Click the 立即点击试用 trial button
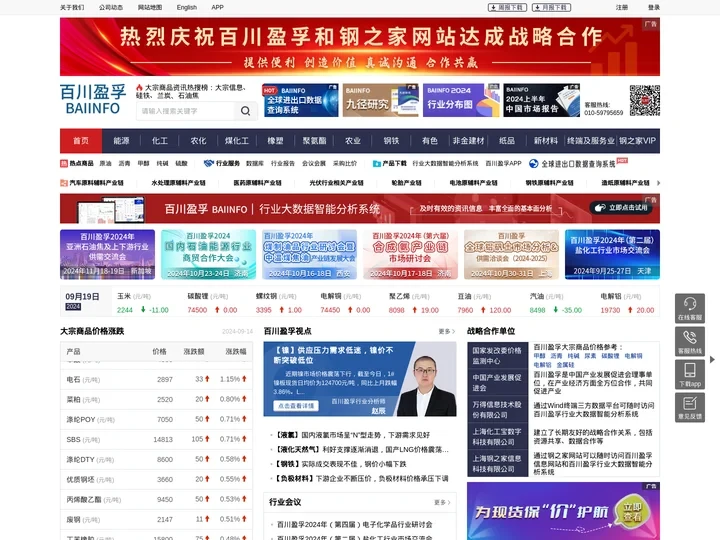 [622, 208]
